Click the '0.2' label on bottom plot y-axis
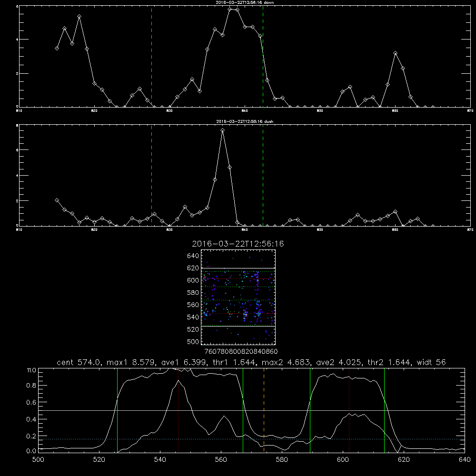Image resolution: width=476 pixels, height=476 pixels. click(31, 436)
